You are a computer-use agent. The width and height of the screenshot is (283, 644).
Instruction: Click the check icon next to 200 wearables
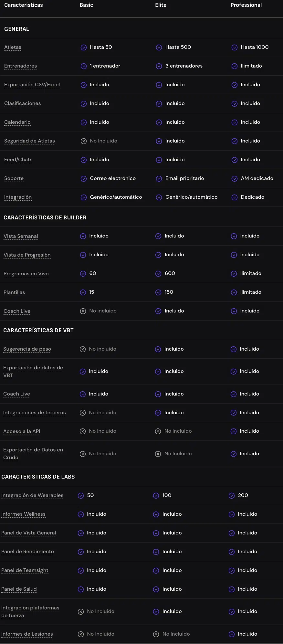232,496
